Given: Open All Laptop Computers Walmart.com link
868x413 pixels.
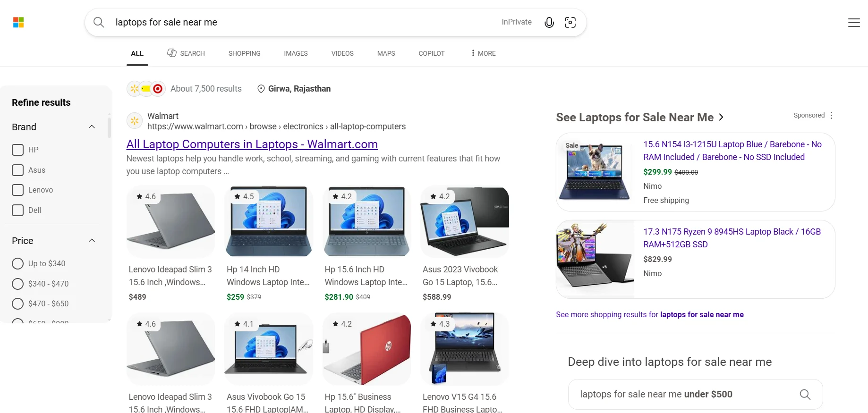Looking at the screenshot, I should pos(252,144).
